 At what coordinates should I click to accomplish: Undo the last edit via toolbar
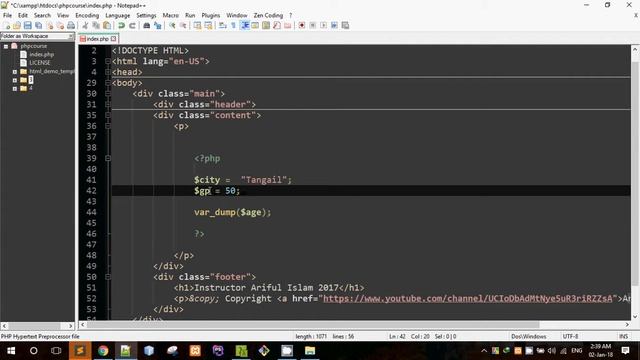click(121, 25)
